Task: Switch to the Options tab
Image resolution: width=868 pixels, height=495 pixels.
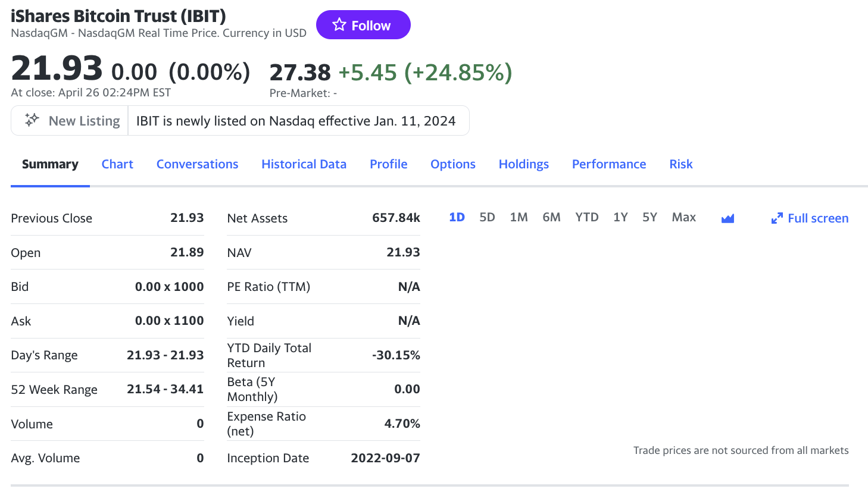Action: (x=453, y=164)
